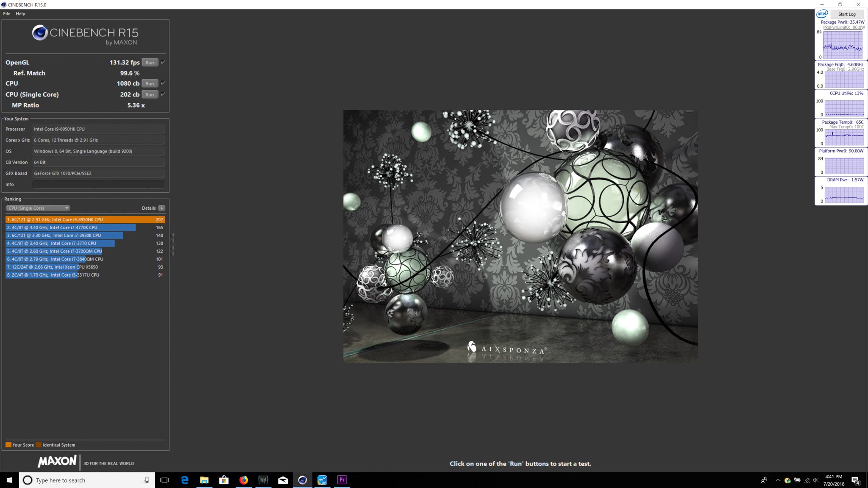Select the Core i5-3317U ranking row
868x488 pixels.
click(85, 275)
